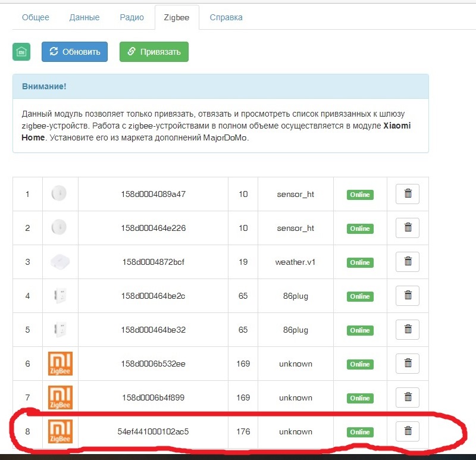Viewport: 476px width, 460px height.
Task: Delete device 158d000464be32 with trash icon
Action: (x=408, y=330)
